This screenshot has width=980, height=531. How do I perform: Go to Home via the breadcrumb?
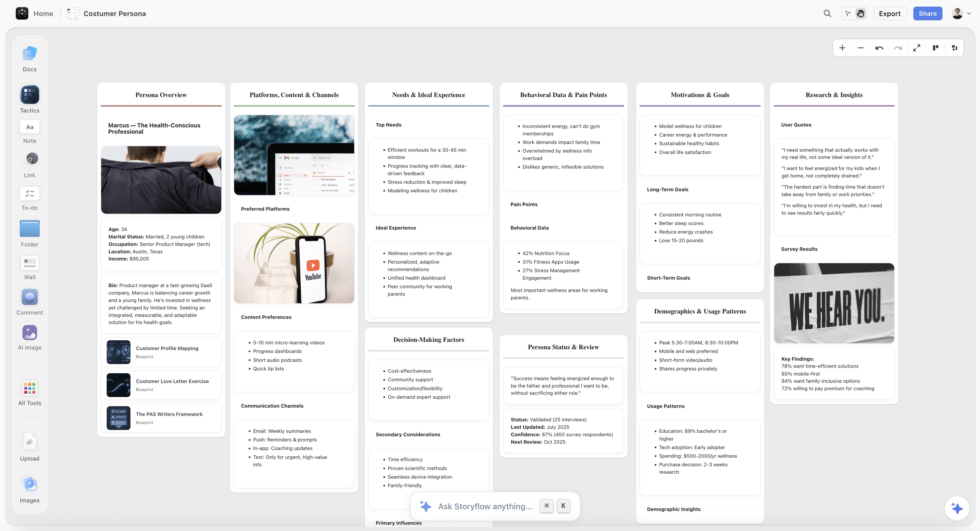click(43, 13)
